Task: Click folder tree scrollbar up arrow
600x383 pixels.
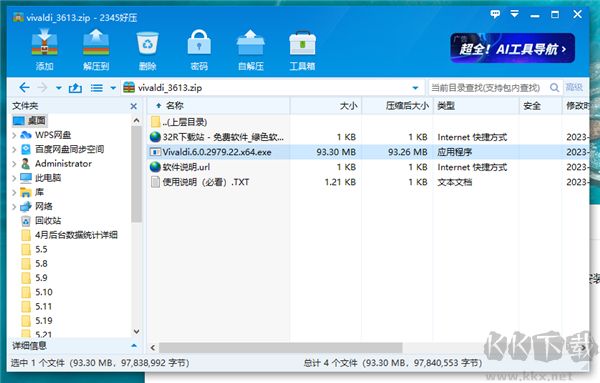Action: point(136,121)
